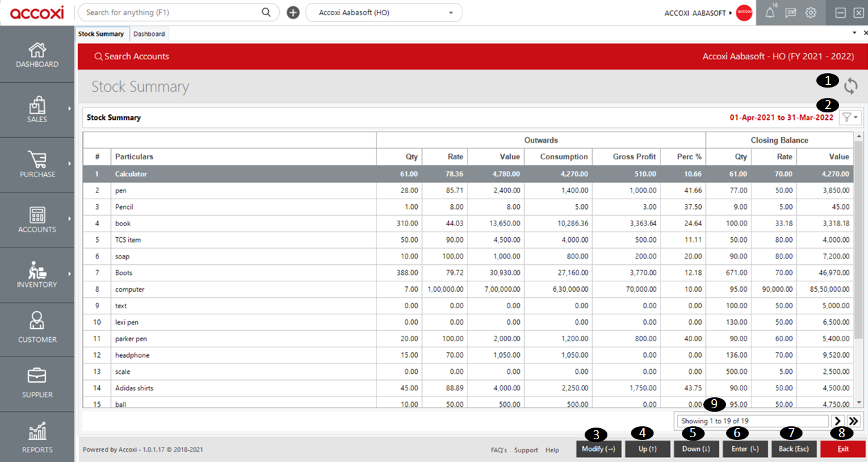This screenshot has height=462, width=868.
Task: Click scrollbar up arrow of table
Action: (x=858, y=136)
